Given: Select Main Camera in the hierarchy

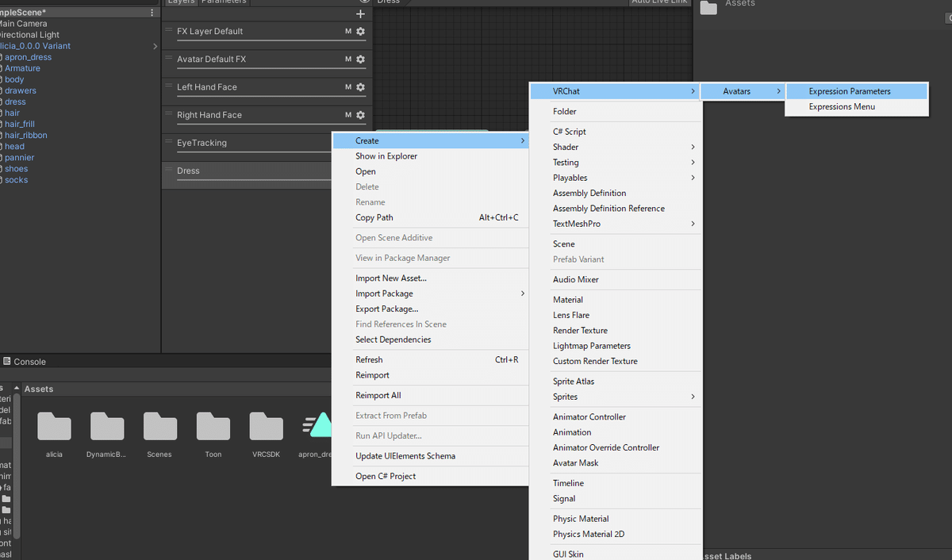Looking at the screenshot, I should click(x=22, y=24).
